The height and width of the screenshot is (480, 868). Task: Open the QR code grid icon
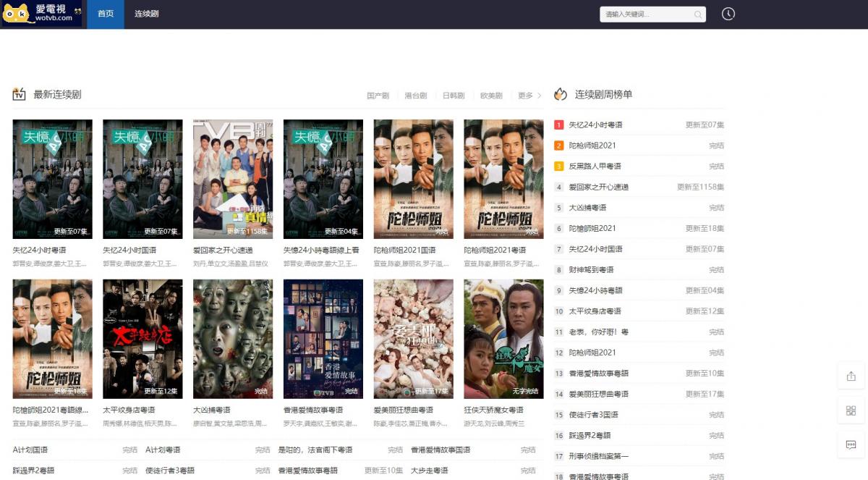[851, 410]
